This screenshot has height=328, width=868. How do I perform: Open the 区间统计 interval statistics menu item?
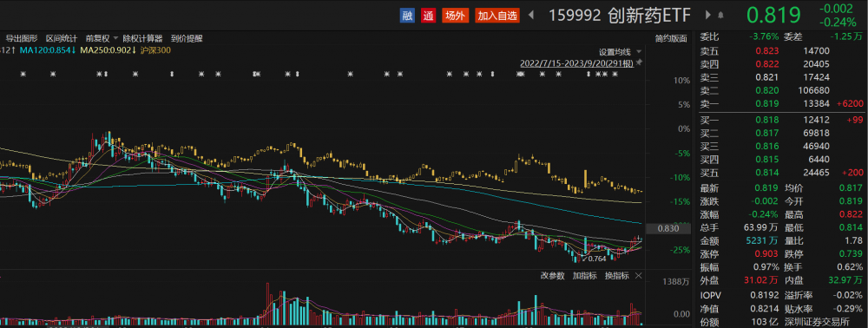click(x=62, y=39)
